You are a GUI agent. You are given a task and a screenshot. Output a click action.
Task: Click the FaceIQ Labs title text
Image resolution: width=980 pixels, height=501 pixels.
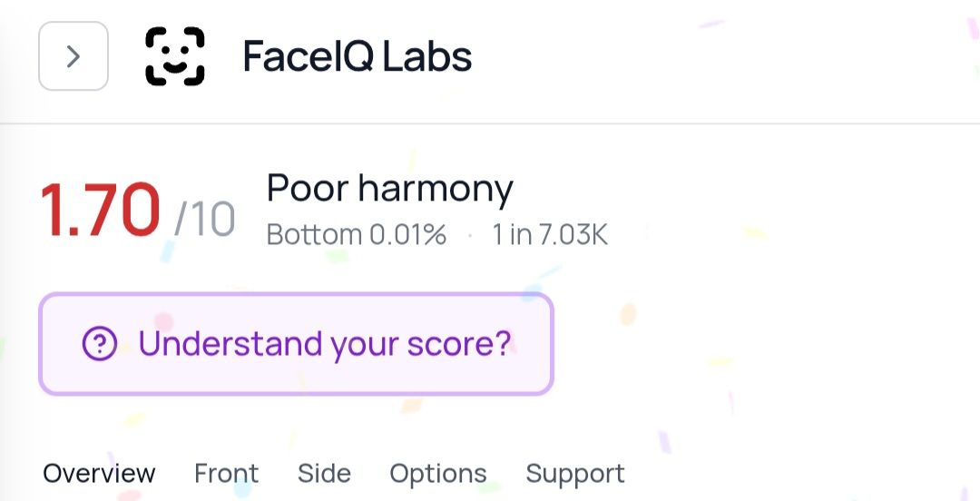click(x=358, y=56)
